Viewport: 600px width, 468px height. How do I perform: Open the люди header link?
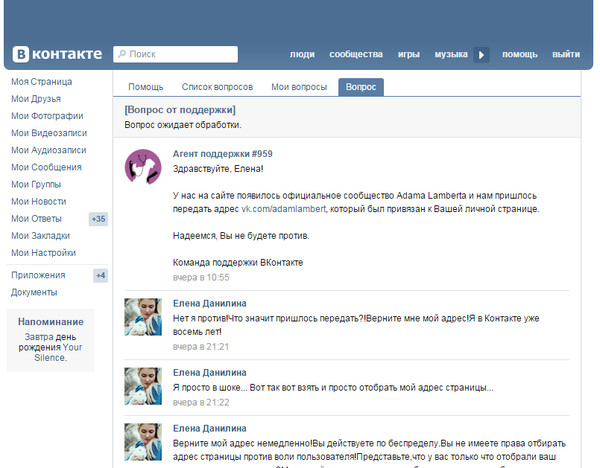click(302, 54)
